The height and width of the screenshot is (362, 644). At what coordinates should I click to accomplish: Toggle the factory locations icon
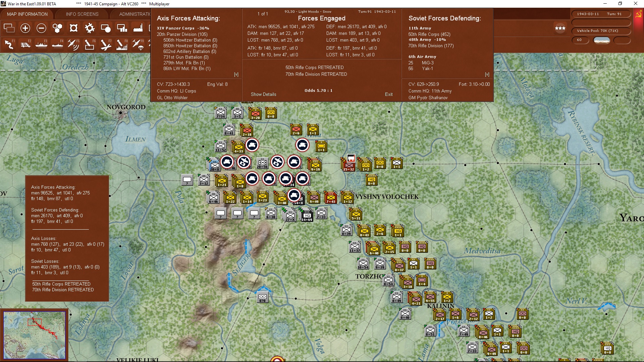click(x=138, y=28)
